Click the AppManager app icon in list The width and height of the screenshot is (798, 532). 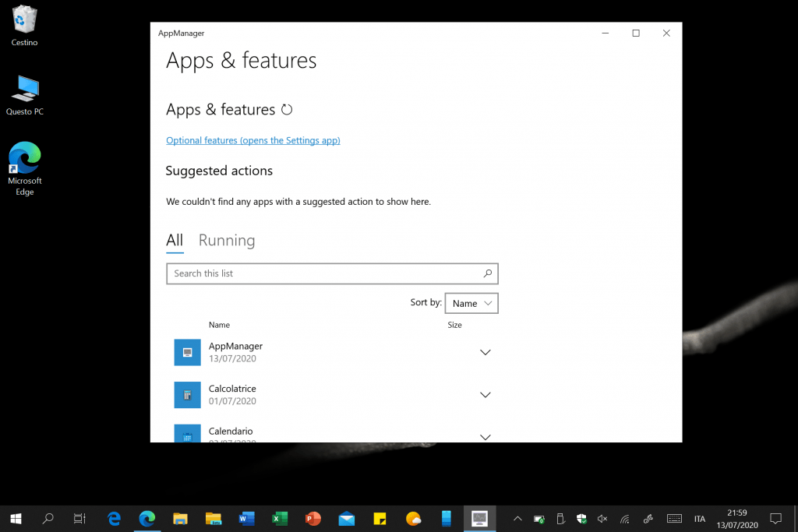[187, 352]
